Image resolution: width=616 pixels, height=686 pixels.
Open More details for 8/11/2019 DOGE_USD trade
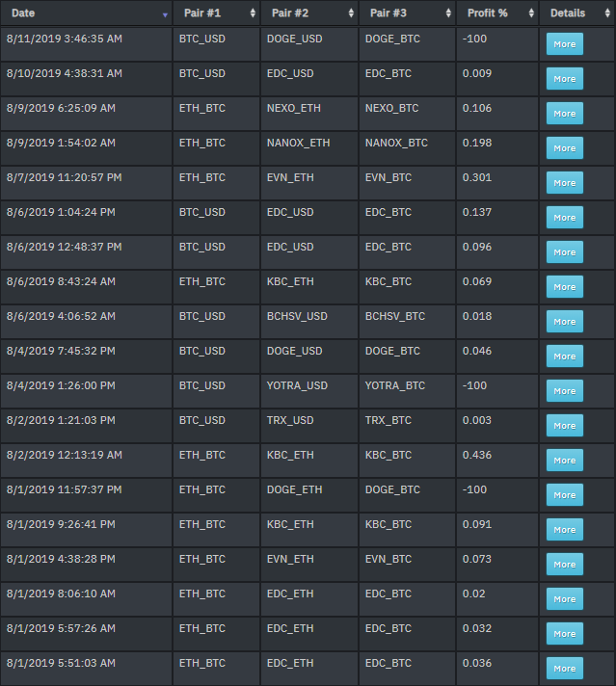[564, 44]
